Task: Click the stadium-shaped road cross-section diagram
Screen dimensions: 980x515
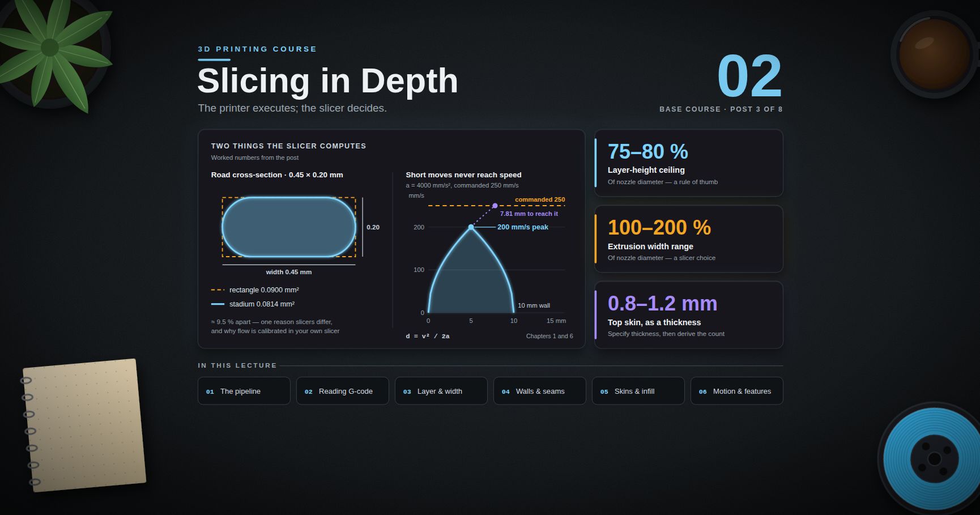Action: click(289, 227)
